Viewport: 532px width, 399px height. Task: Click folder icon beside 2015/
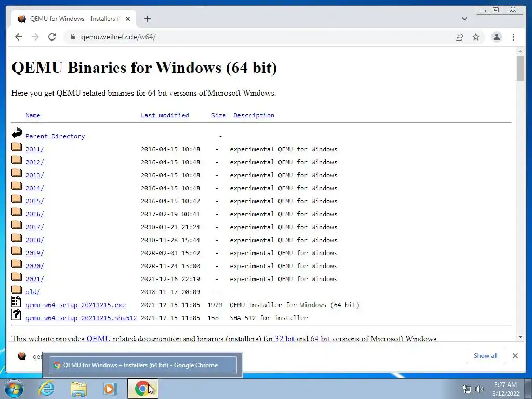click(17, 198)
